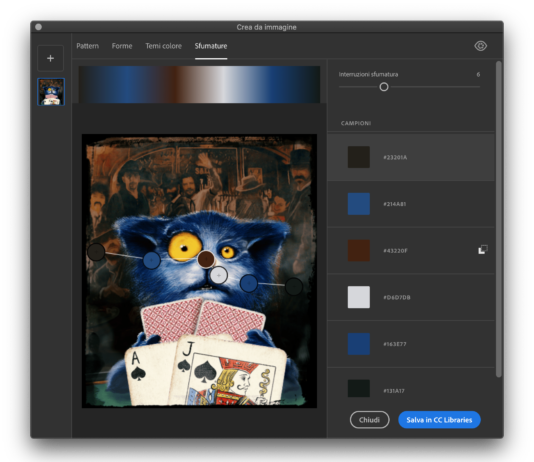Go to the Temi colore tab

pyautogui.click(x=163, y=46)
